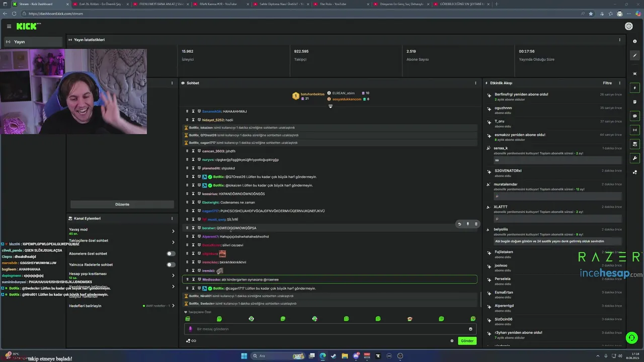The height and width of the screenshot is (362, 644).
Task: Click the chat scrollbar
Action: coord(480,300)
